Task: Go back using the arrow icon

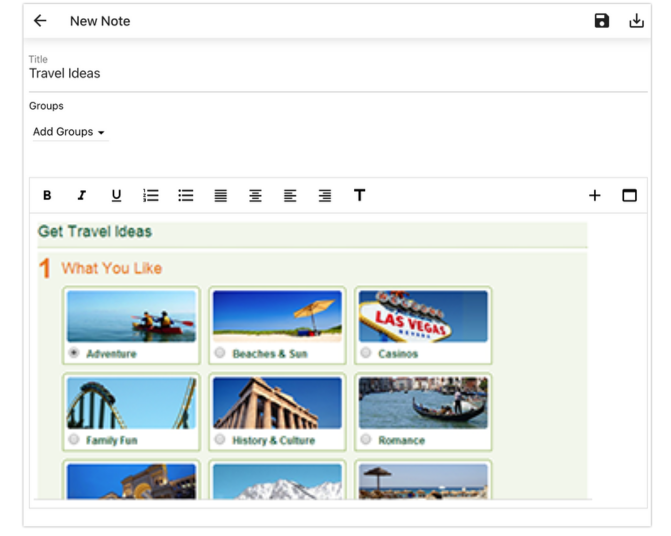Action: (40, 21)
